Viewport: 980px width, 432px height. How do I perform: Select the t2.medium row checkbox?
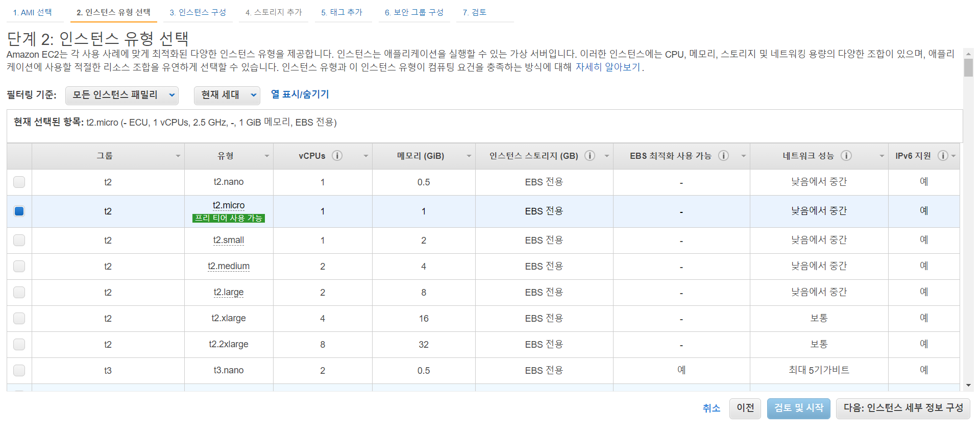pyautogui.click(x=19, y=266)
